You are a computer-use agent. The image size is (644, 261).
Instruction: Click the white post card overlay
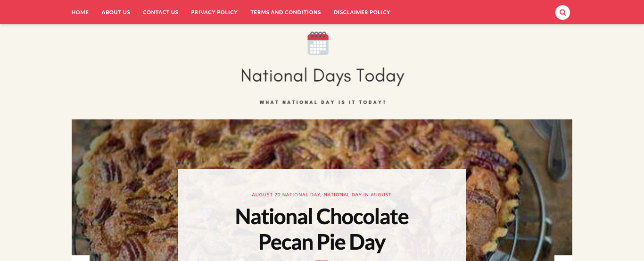pos(322,215)
